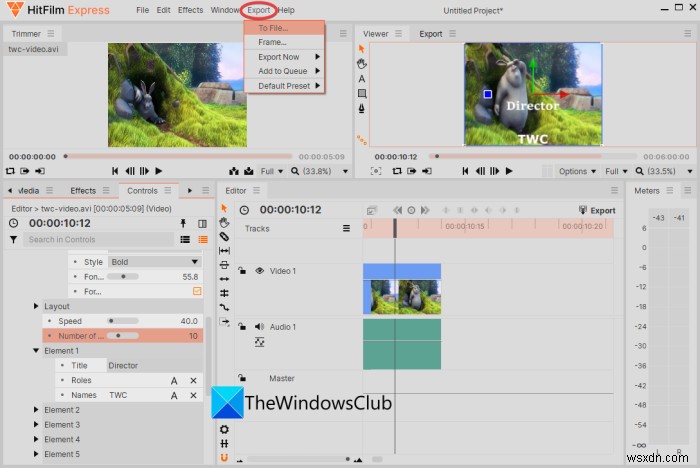Pin the Controls panel
Screen dimensions: 700x468
(x=183, y=223)
